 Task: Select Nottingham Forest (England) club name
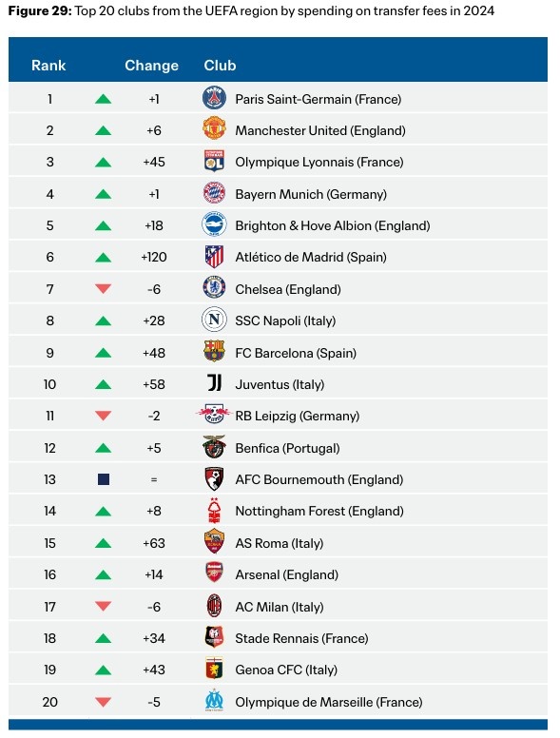319,511
